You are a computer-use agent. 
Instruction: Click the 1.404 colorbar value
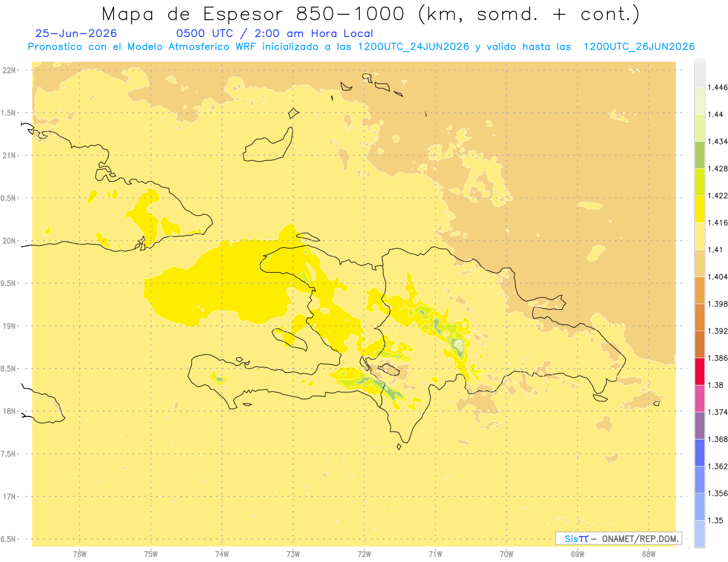click(x=718, y=277)
